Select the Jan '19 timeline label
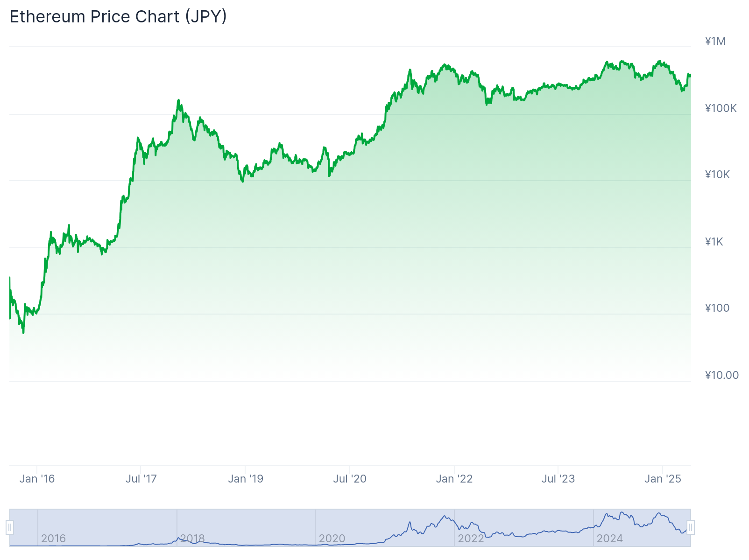 [x=246, y=478]
